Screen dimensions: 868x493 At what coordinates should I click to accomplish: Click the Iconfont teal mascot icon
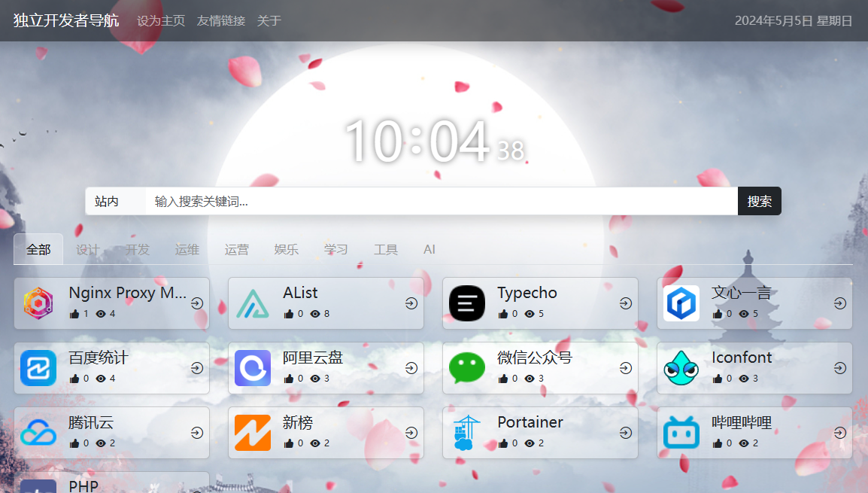pos(681,368)
